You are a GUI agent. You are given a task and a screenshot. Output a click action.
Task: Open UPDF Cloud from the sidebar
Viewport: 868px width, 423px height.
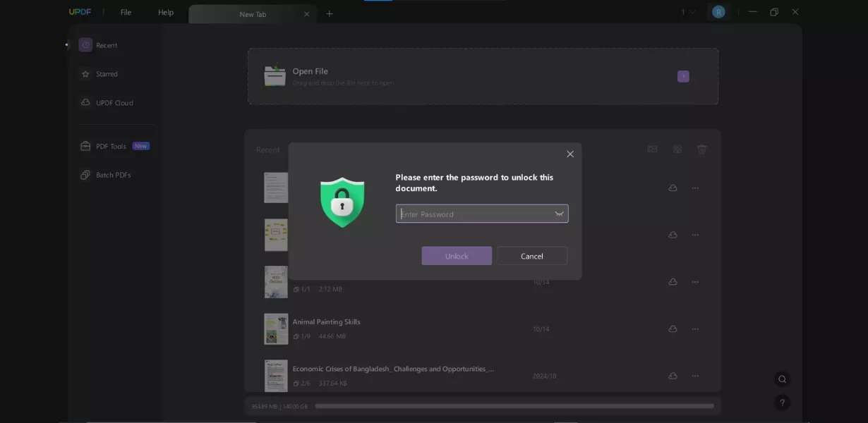[x=113, y=103]
